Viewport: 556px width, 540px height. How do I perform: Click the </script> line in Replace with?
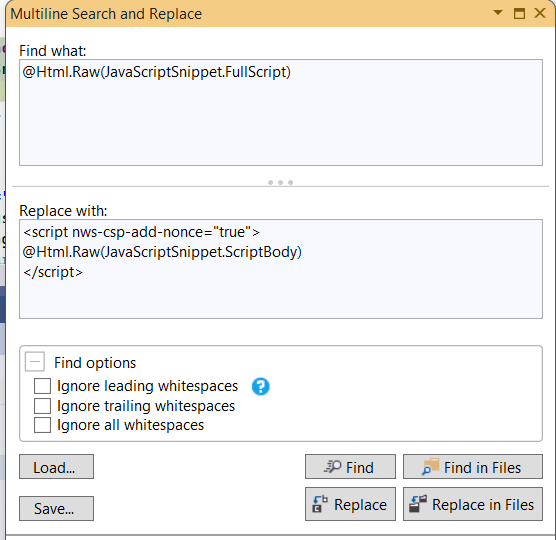[53, 272]
